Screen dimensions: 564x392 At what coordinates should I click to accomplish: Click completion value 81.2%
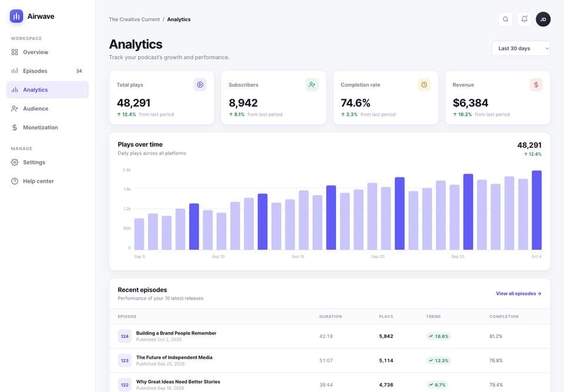click(x=496, y=336)
